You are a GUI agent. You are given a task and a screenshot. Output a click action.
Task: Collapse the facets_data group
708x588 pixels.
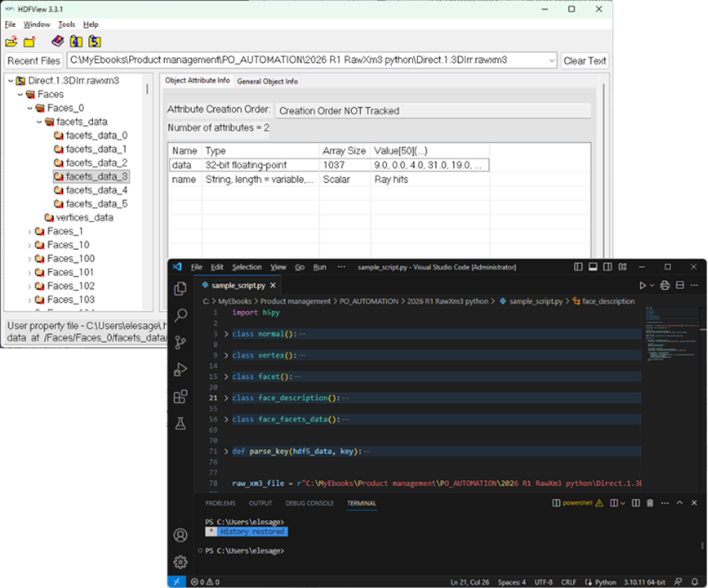pyautogui.click(x=39, y=122)
